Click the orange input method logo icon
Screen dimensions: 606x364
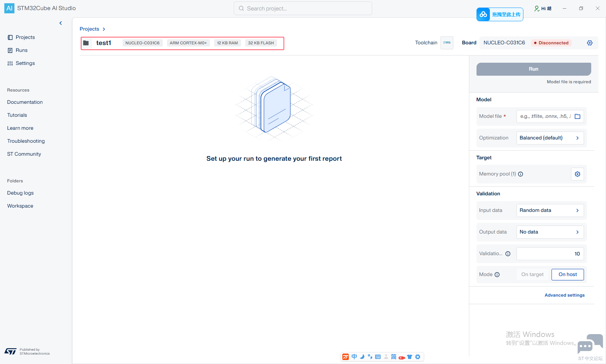click(346, 357)
